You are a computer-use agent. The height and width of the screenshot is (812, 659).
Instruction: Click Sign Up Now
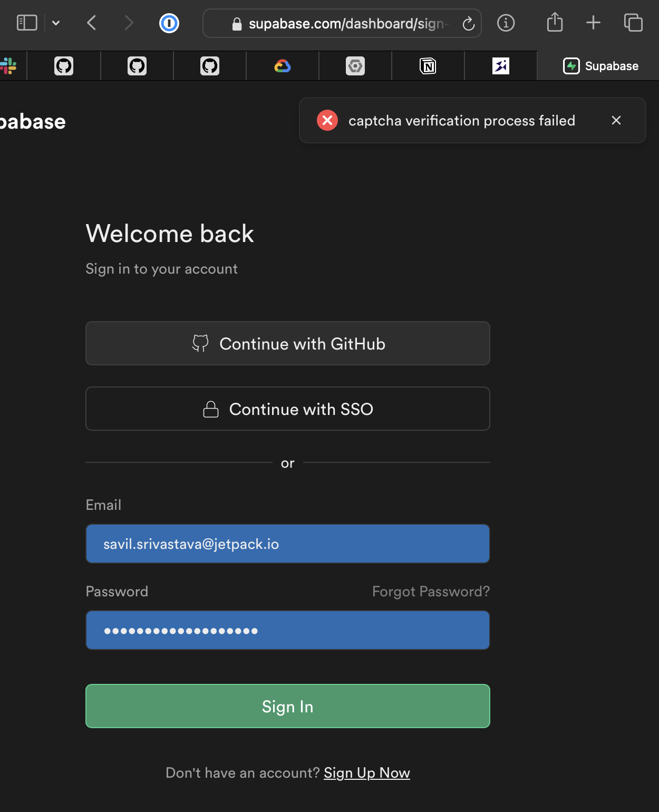click(x=366, y=772)
